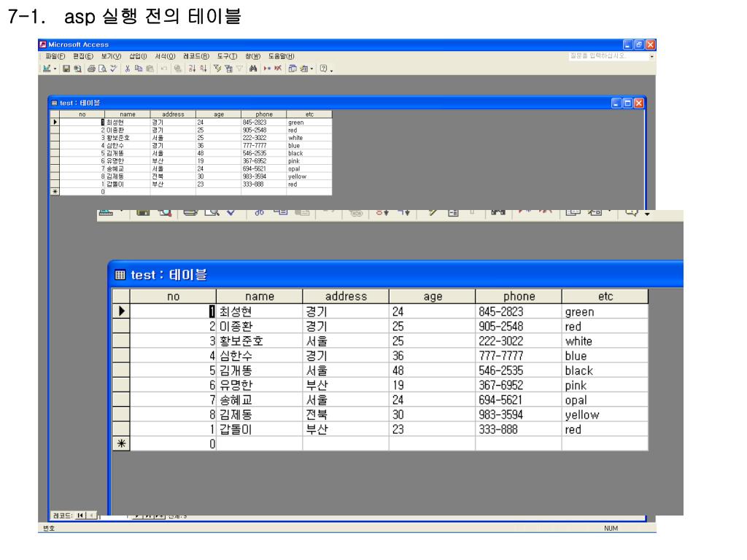The width and height of the screenshot is (747, 560).
Task: Go to previous record navigation button
Action: [91, 516]
